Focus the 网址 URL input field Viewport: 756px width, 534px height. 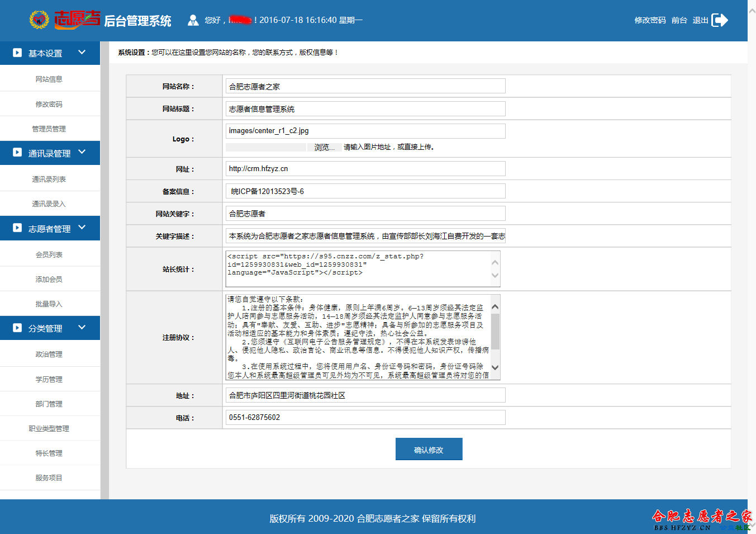(x=365, y=168)
